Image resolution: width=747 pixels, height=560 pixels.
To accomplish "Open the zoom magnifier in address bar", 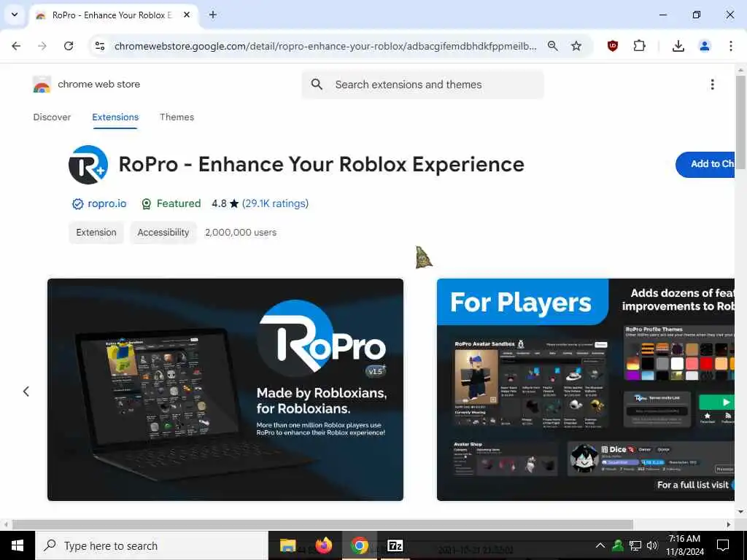I will click(553, 46).
